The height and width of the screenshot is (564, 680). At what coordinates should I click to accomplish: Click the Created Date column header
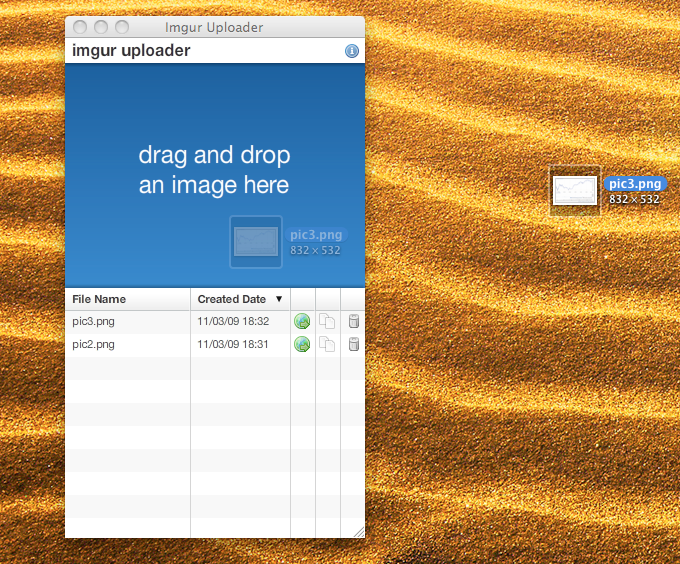[x=240, y=299]
